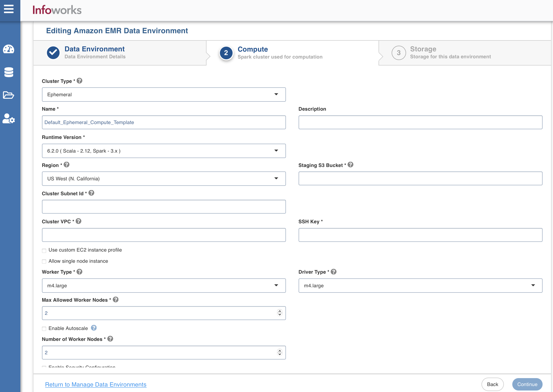Screen dimensions: 553x392
Task: Toggle the Enable Autoscale checkbox
Action: pos(44,329)
